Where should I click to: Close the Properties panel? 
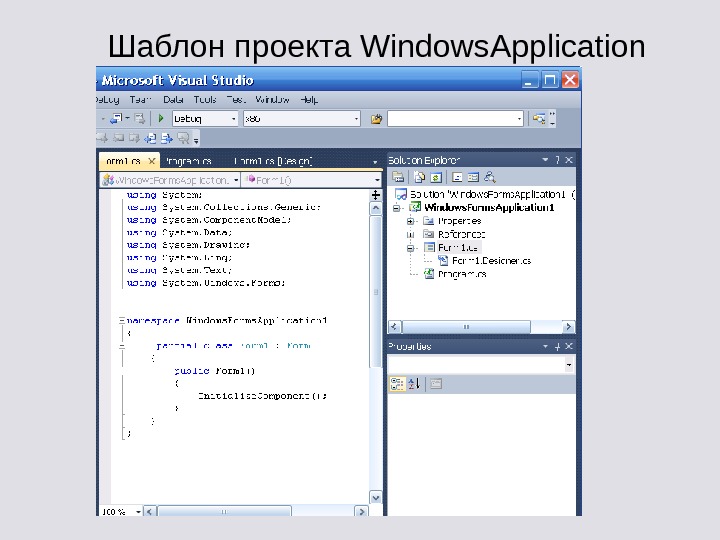point(569,346)
